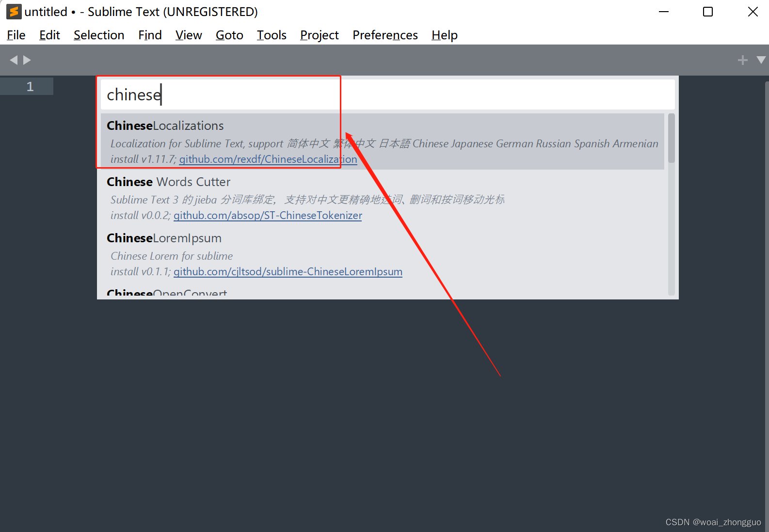
Task: Open github.com/cjltsod/sublime-ChineseLoremIpsum link
Action: click(x=288, y=272)
